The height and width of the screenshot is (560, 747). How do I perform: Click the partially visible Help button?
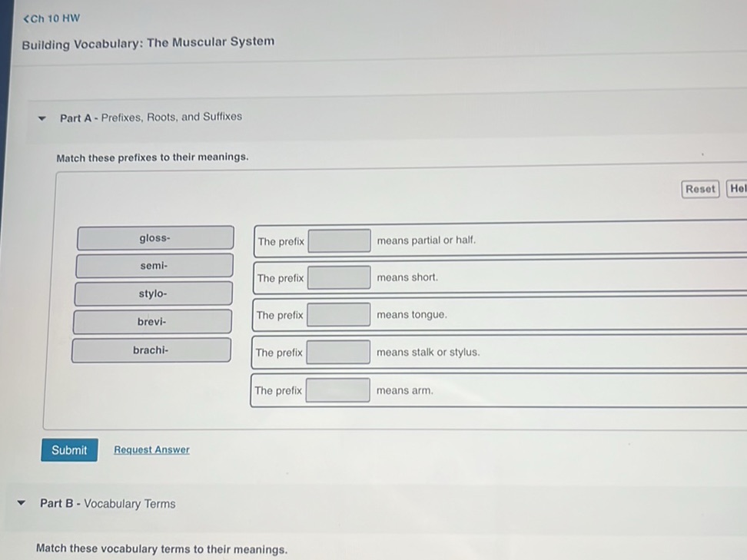coord(737,189)
